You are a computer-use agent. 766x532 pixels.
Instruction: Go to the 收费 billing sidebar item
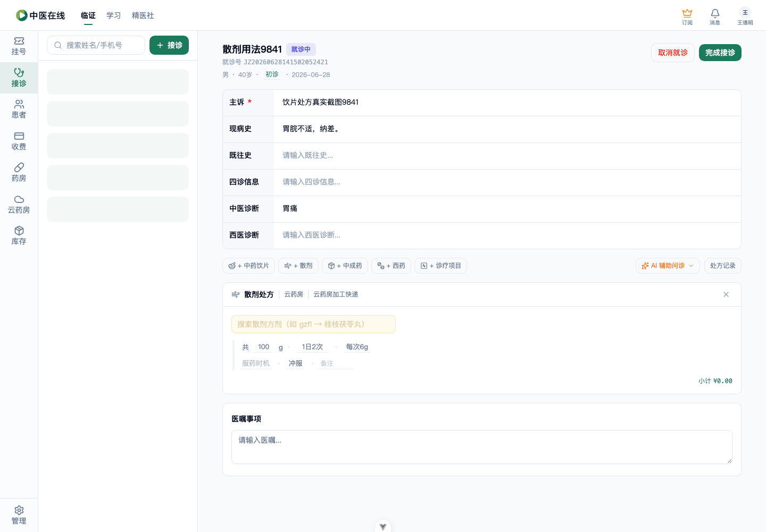[19, 141]
